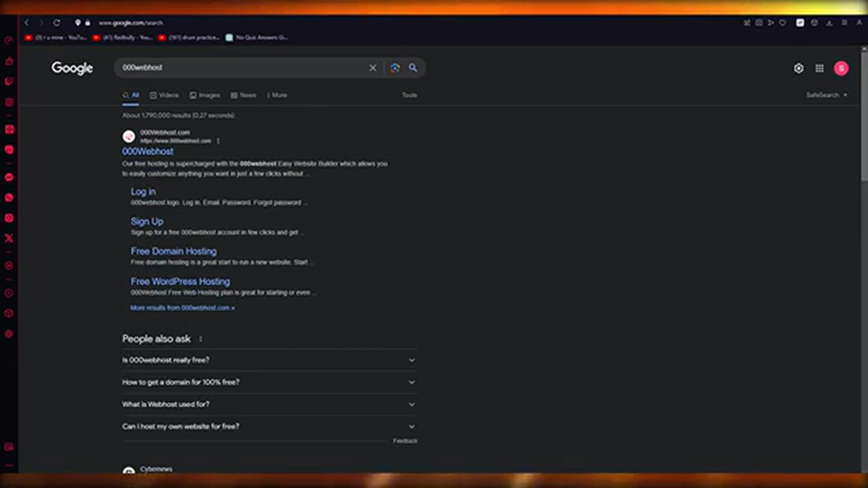Image resolution: width=868 pixels, height=488 pixels.
Task: Open Messenger in the sidebar
Action: pos(9,177)
